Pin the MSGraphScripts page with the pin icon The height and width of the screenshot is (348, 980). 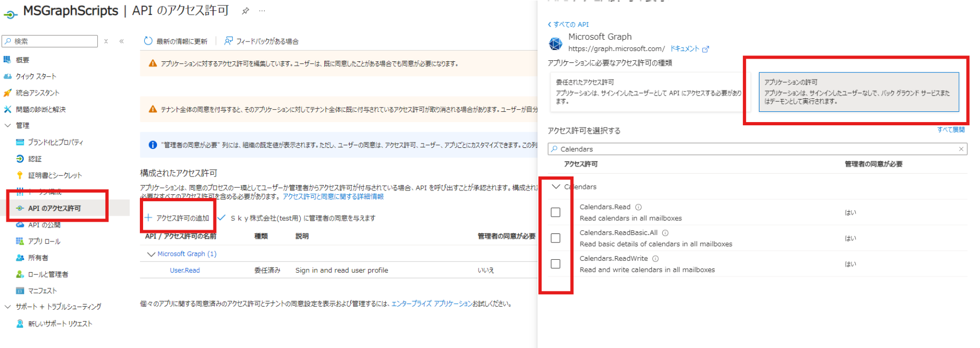[x=245, y=11]
